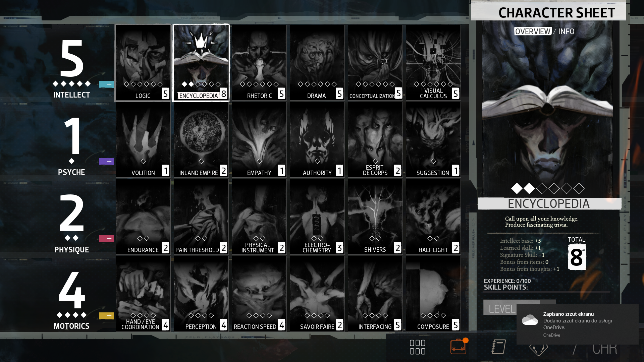This screenshot has width=644, height=362.
Task: Increase Intellect with the teal plus button
Action: point(107,84)
